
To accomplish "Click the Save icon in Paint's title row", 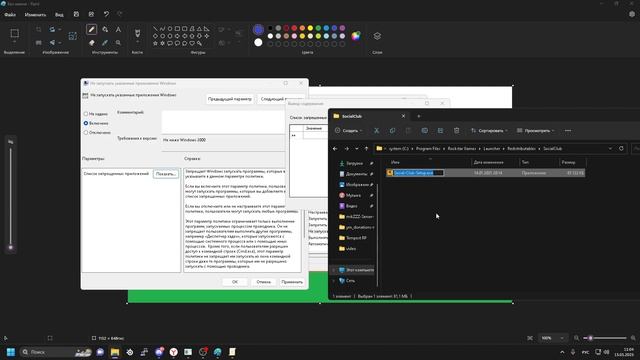I will click(76, 14).
